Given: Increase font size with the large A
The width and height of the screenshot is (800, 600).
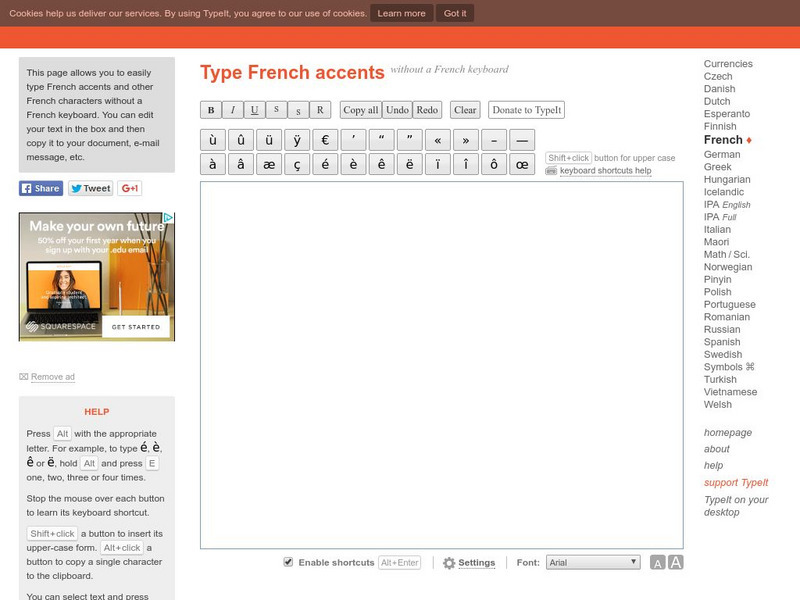Looking at the screenshot, I should coord(674,562).
